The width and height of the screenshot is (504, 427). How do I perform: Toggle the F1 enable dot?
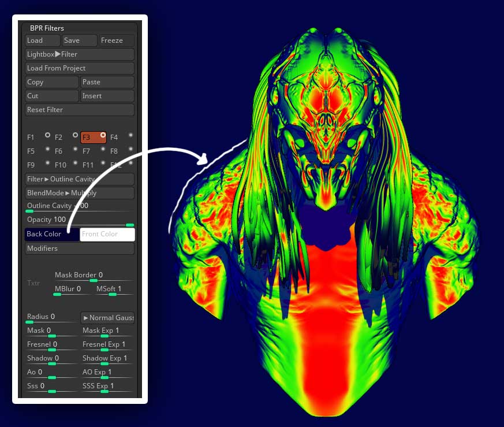(47, 135)
